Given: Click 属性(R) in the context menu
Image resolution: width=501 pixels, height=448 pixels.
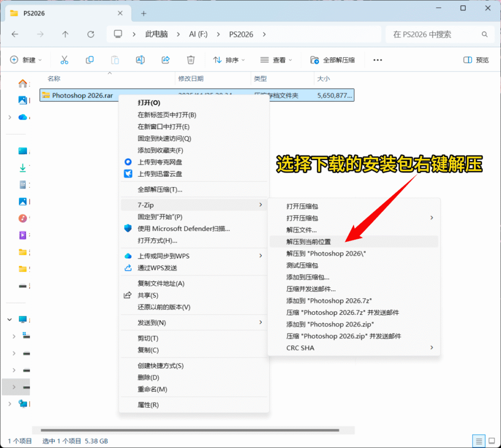Looking at the screenshot, I should point(148,405).
